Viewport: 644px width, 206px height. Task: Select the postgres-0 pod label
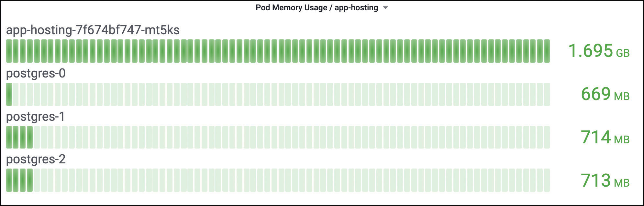click(x=36, y=73)
